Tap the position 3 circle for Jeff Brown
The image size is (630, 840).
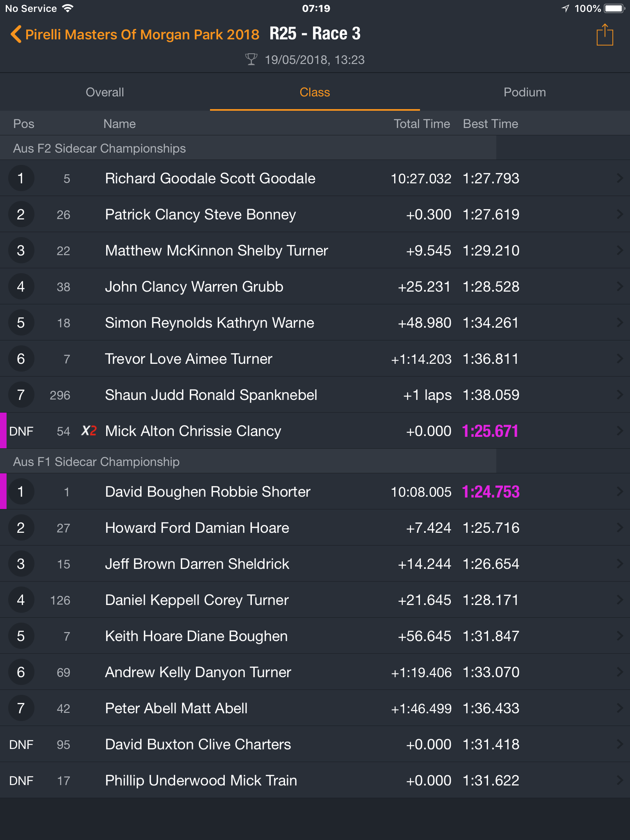[21, 564]
